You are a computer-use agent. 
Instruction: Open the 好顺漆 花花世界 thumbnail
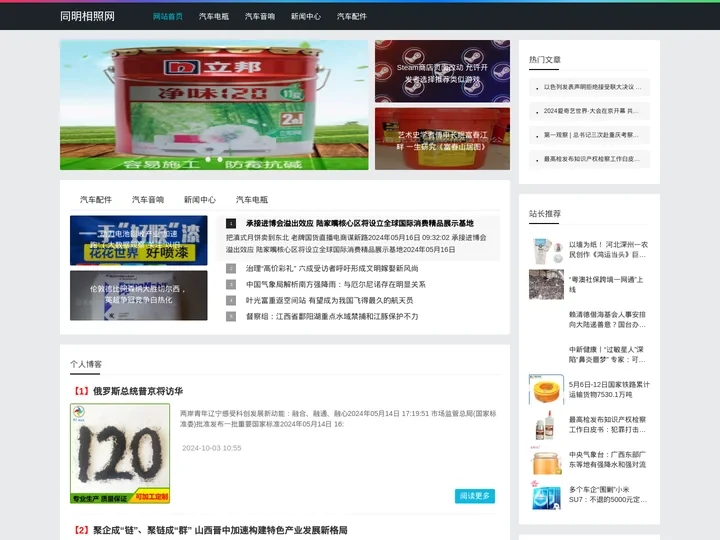click(x=139, y=241)
